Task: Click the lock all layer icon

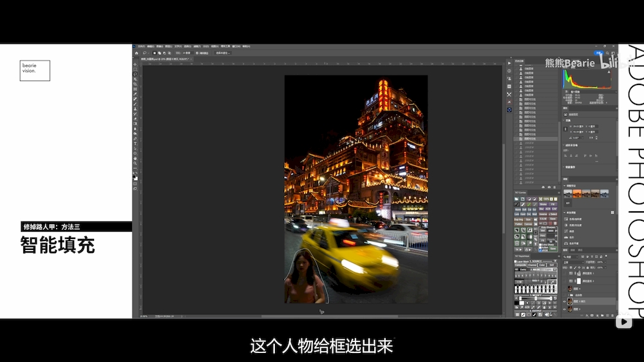Action: (588, 267)
